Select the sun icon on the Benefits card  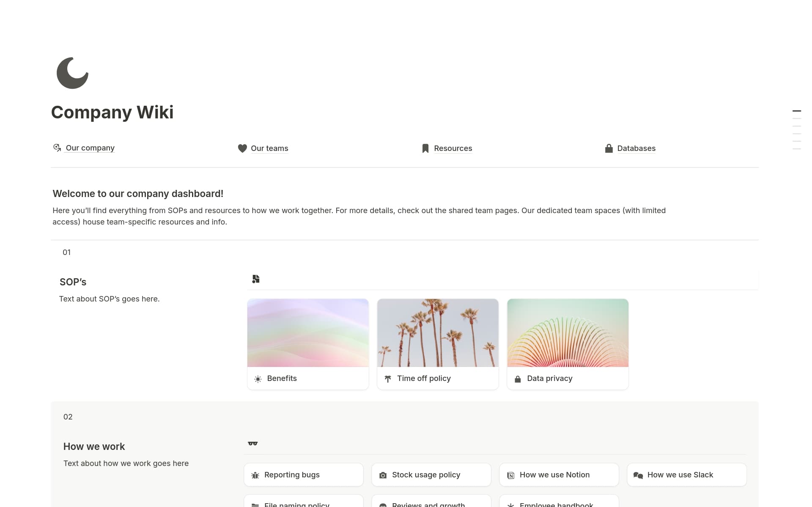pyautogui.click(x=258, y=378)
